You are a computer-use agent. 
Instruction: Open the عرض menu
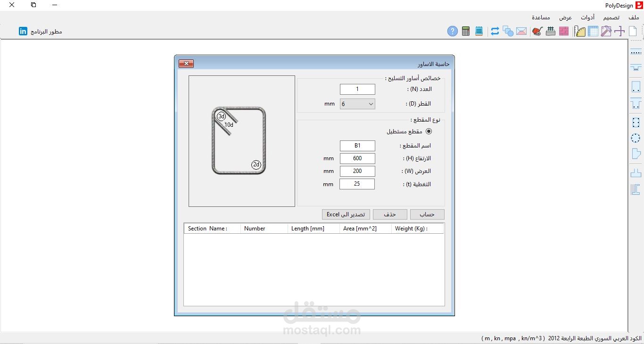click(x=566, y=17)
